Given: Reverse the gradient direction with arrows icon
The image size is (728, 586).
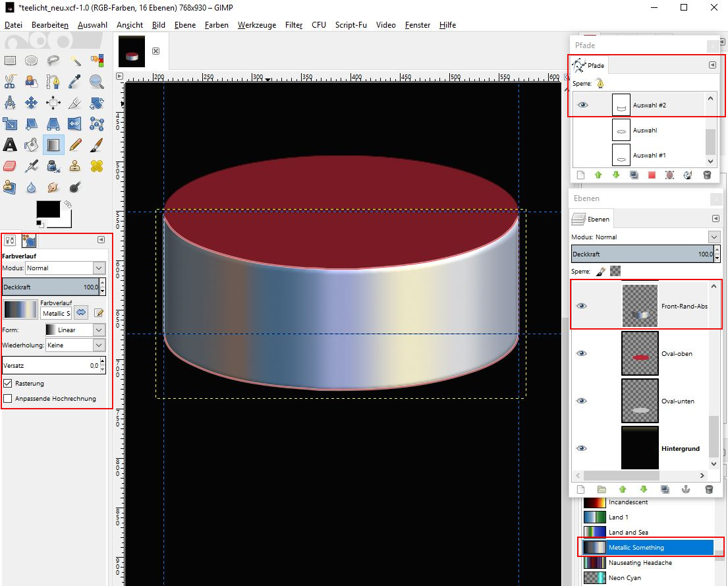Looking at the screenshot, I should 82,312.
